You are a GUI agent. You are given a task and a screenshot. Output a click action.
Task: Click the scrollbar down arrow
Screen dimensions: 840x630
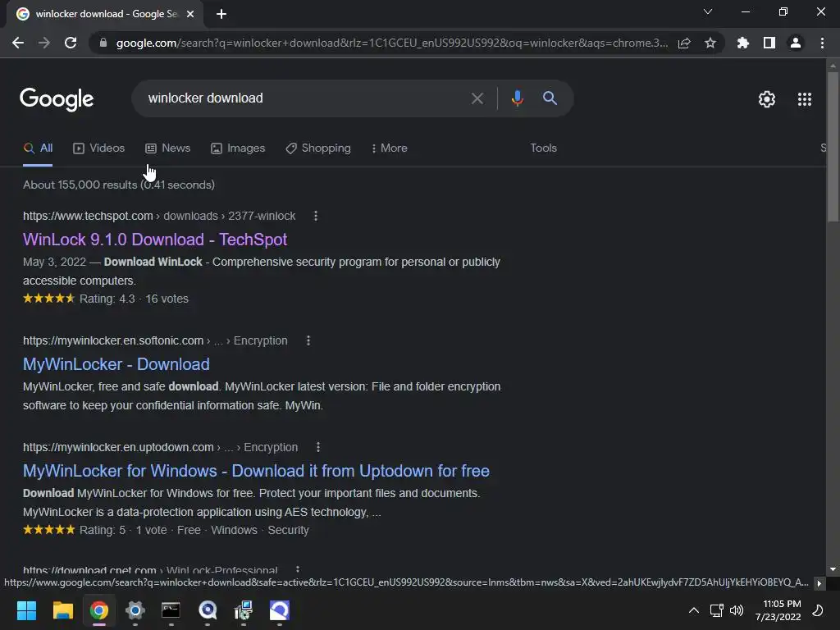point(833,569)
